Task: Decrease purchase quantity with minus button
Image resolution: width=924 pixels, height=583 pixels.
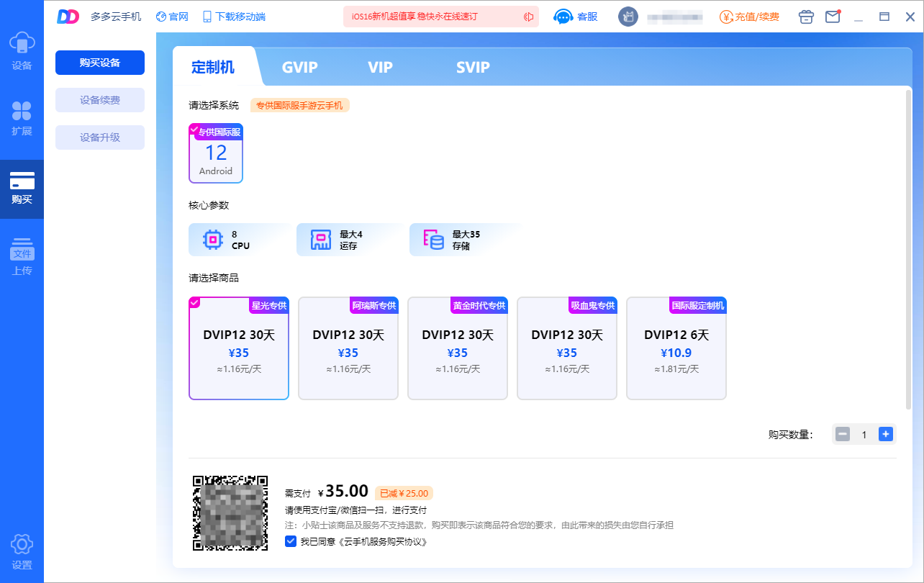Action: pos(843,434)
